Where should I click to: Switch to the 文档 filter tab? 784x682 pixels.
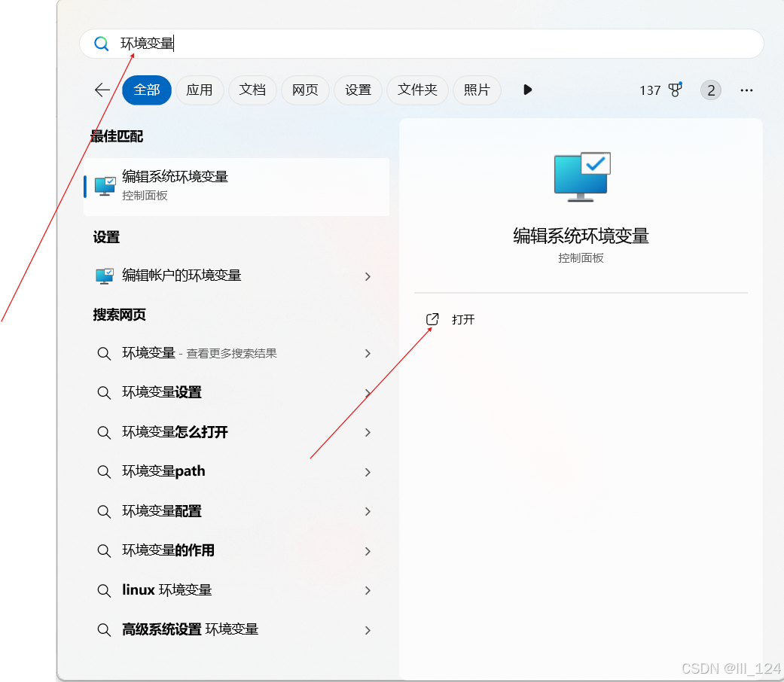(252, 90)
